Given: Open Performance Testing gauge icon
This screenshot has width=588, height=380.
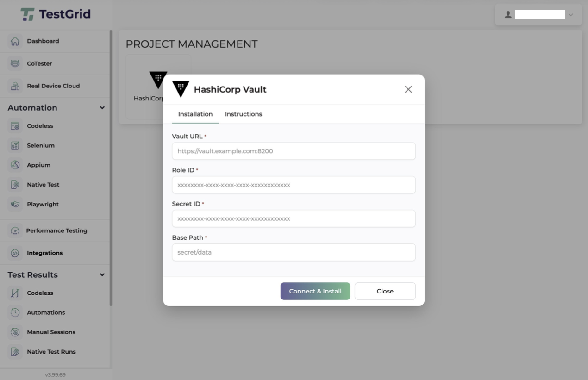Looking at the screenshot, I should pyautogui.click(x=15, y=230).
